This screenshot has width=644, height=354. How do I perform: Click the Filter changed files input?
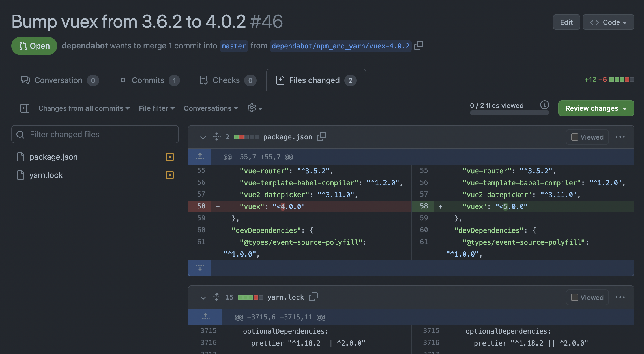(95, 134)
